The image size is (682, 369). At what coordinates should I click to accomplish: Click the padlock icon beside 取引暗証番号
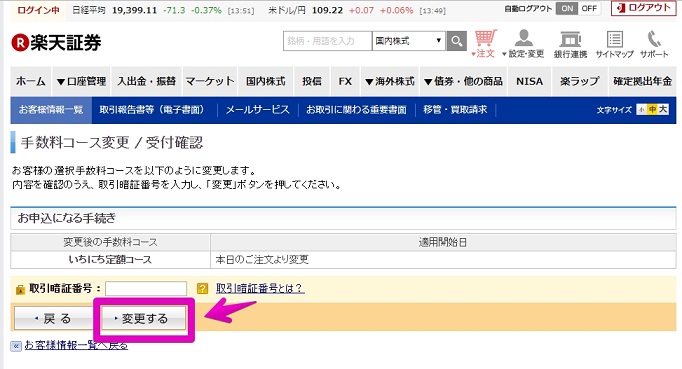[x=20, y=289]
